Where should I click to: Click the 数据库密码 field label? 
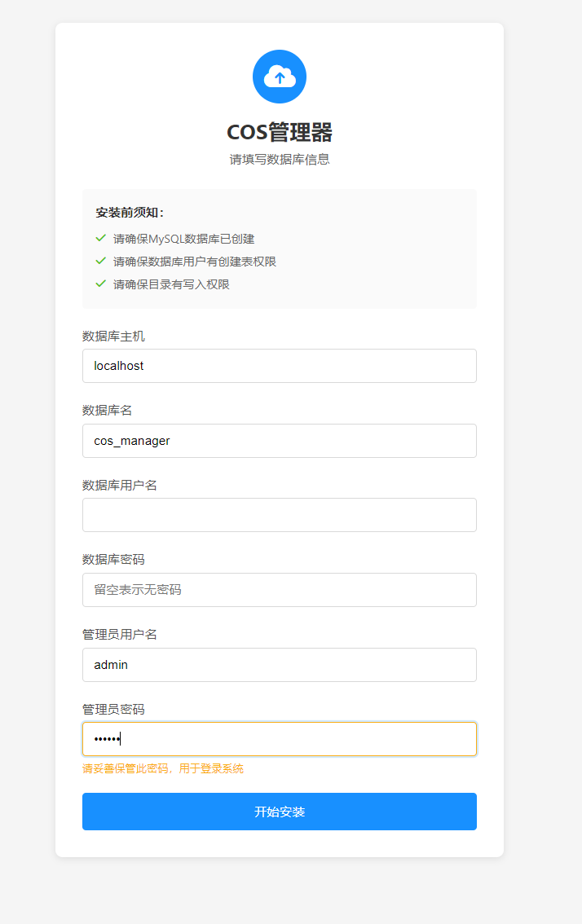click(x=113, y=559)
